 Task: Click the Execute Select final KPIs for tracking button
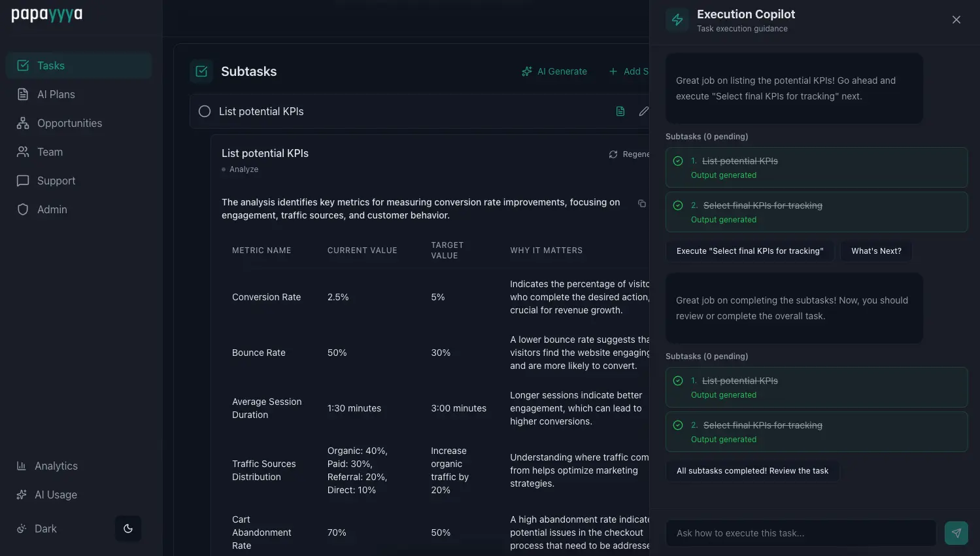point(750,251)
